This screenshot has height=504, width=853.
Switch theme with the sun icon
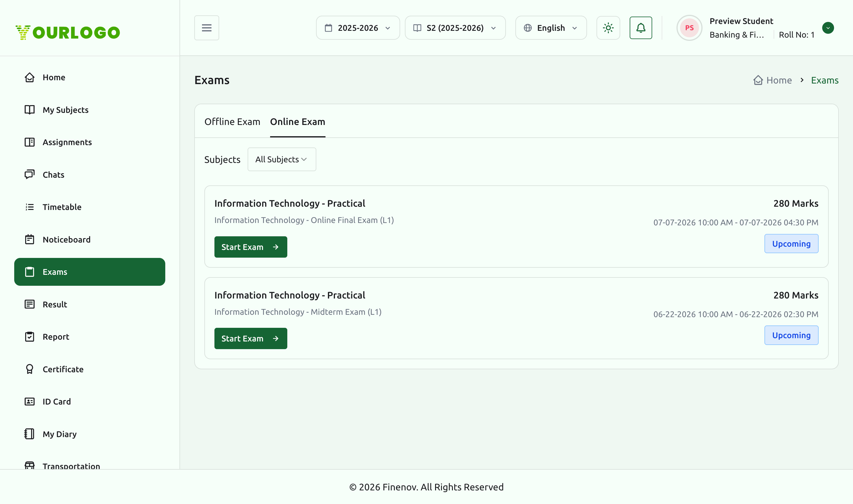coord(608,28)
